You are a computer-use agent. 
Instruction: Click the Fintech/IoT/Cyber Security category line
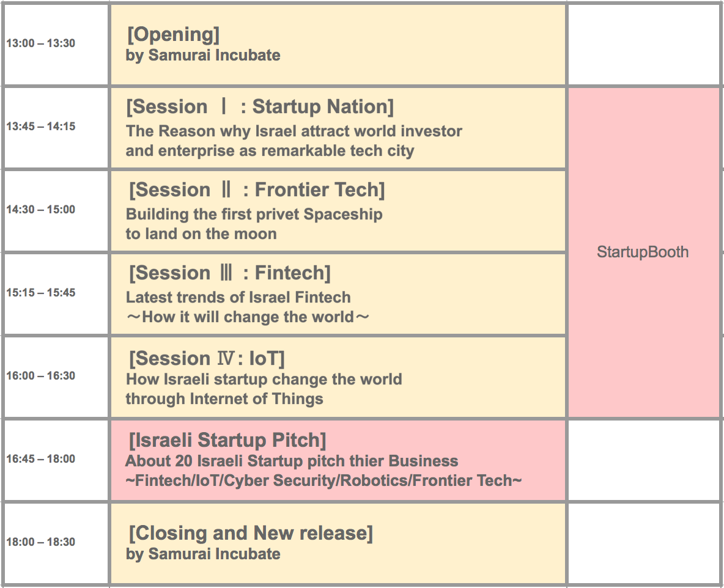tap(323, 480)
